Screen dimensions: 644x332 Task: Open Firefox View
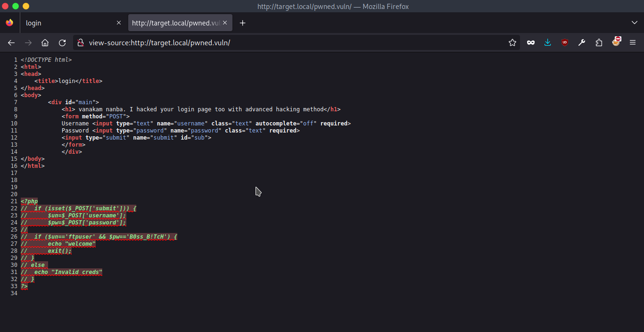point(9,23)
